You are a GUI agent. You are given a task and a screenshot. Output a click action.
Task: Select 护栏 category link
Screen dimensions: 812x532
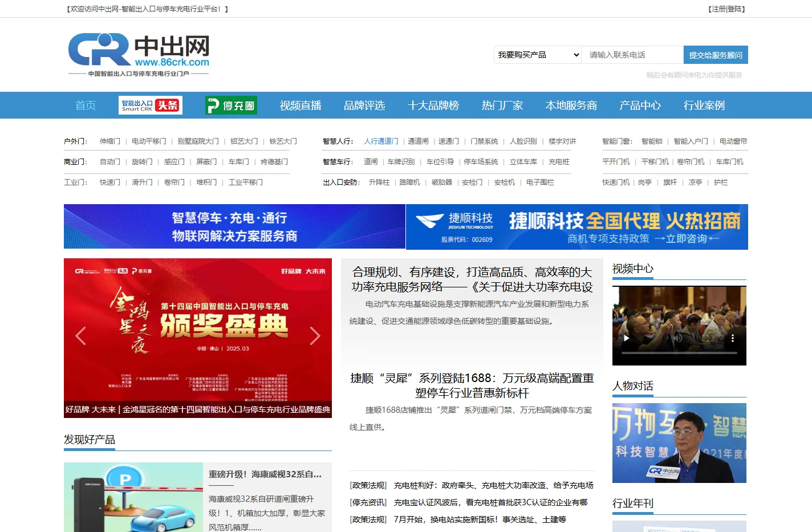pos(721,182)
